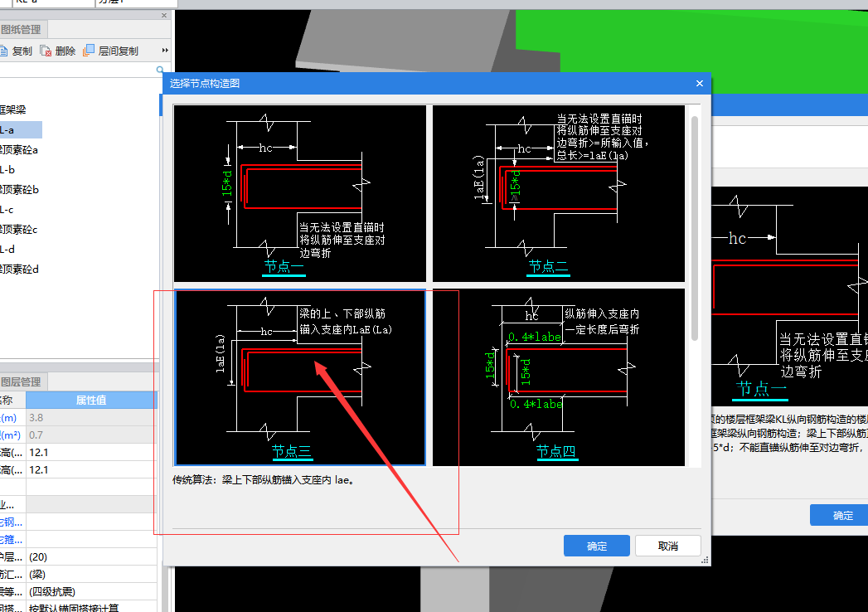Screen dimensions: 868x612
Task: Click the (梁) property value
Action: 91,575
